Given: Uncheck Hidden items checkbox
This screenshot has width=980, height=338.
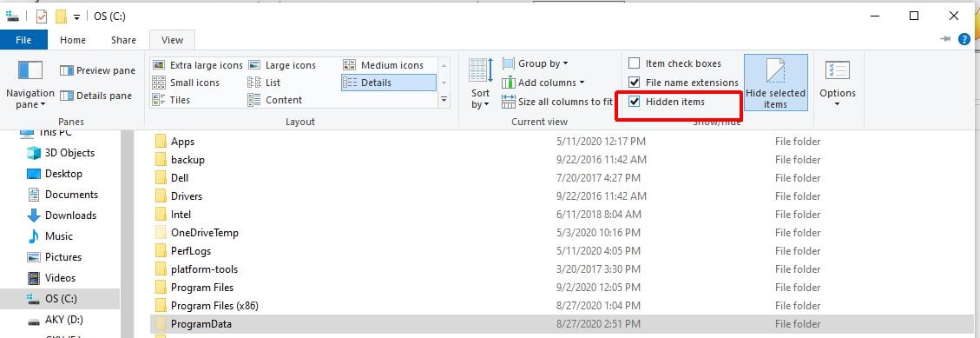Looking at the screenshot, I should pyautogui.click(x=635, y=102).
